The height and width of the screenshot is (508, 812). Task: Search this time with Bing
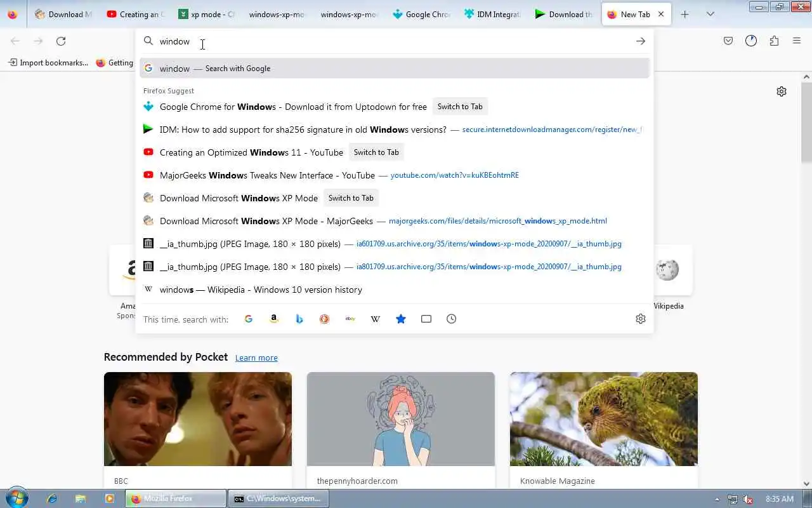tap(299, 319)
